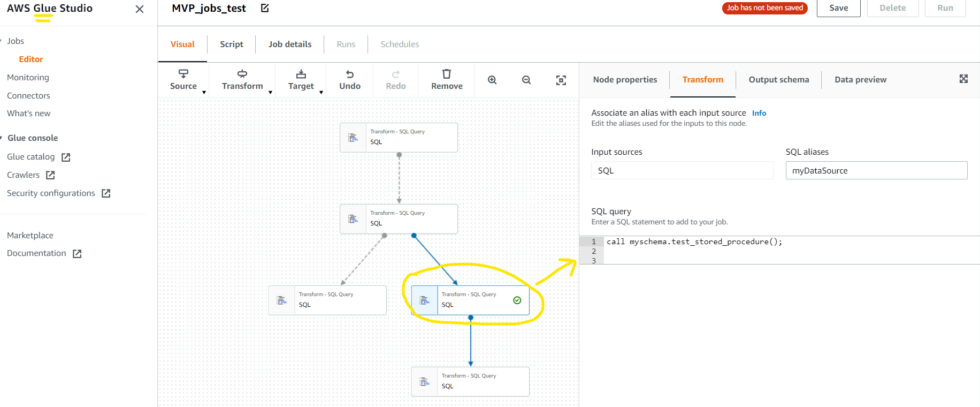Screen dimensions: 980x407
Task: Select the bottom SQL Query node
Action: point(470,381)
